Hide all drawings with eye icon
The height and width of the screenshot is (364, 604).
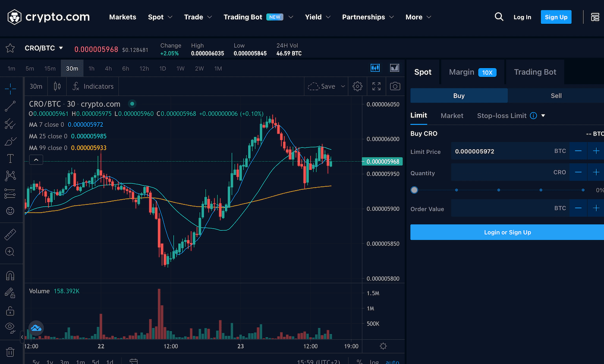(10, 328)
